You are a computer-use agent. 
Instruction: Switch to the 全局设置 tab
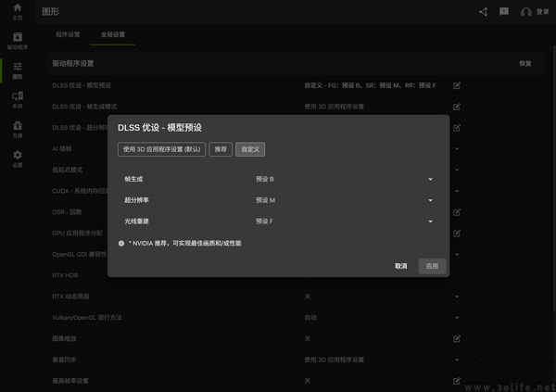pyautogui.click(x=113, y=34)
